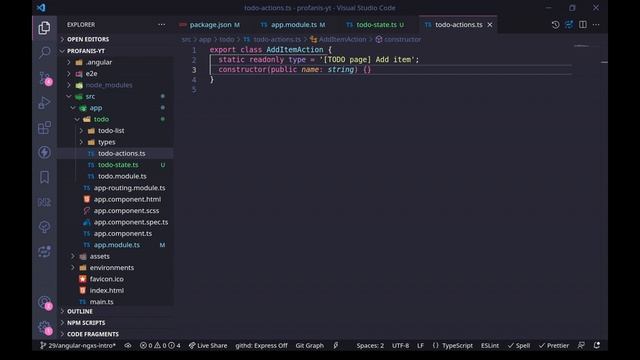Open app.component.scss file
This screenshot has height=360, width=640.
pos(127,211)
